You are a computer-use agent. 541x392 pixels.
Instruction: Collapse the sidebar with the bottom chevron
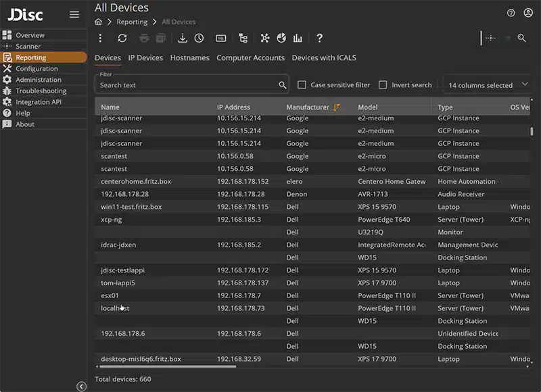(x=81, y=387)
